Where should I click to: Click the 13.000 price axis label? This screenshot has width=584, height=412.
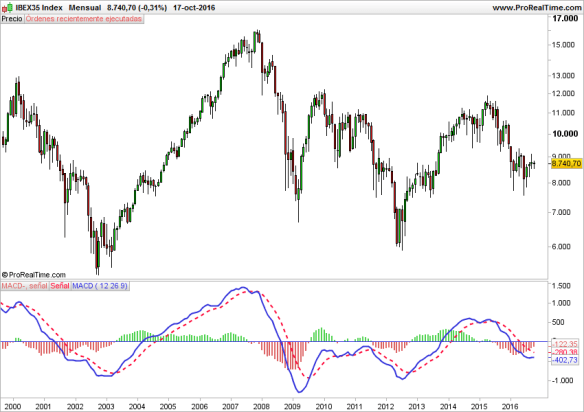(x=563, y=76)
